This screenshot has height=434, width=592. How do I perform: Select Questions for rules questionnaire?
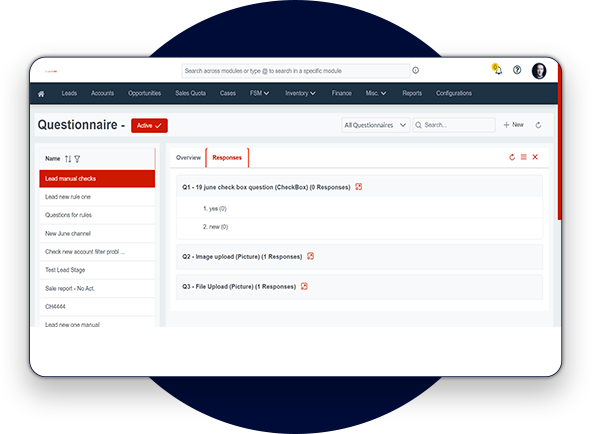(x=97, y=215)
